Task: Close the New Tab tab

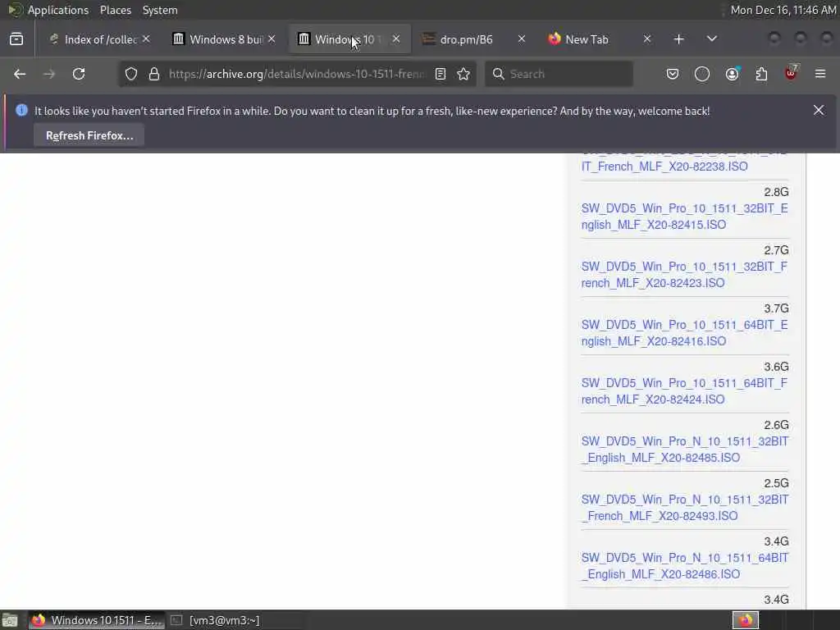Action: [647, 39]
